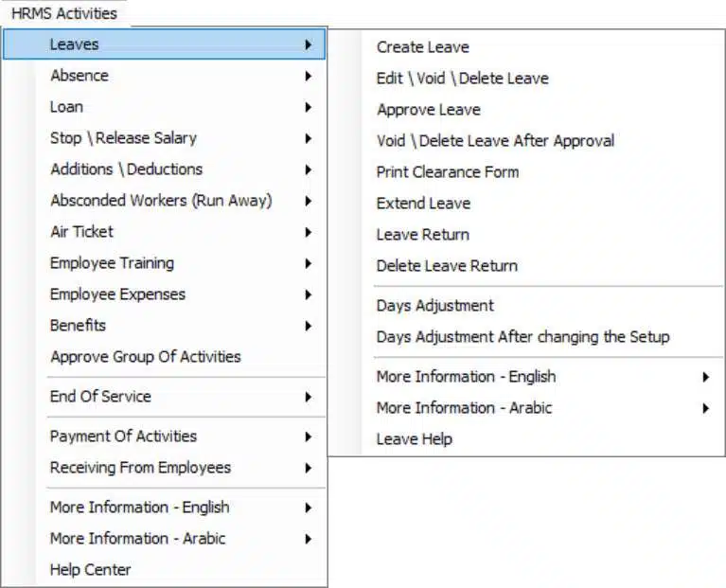The width and height of the screenshot is (726, 588).
Task: Expand the Loan submenu arrow
Action: (308, 107)
